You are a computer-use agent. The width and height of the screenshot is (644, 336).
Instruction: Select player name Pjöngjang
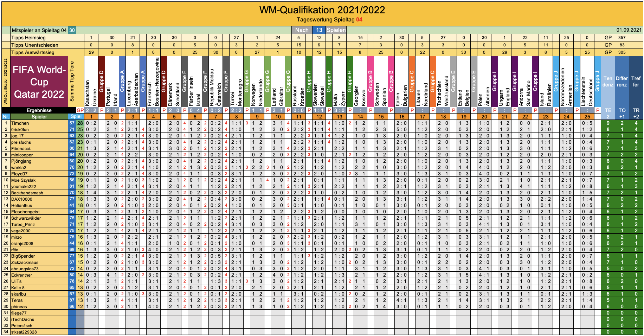click(x=21, y=161)
